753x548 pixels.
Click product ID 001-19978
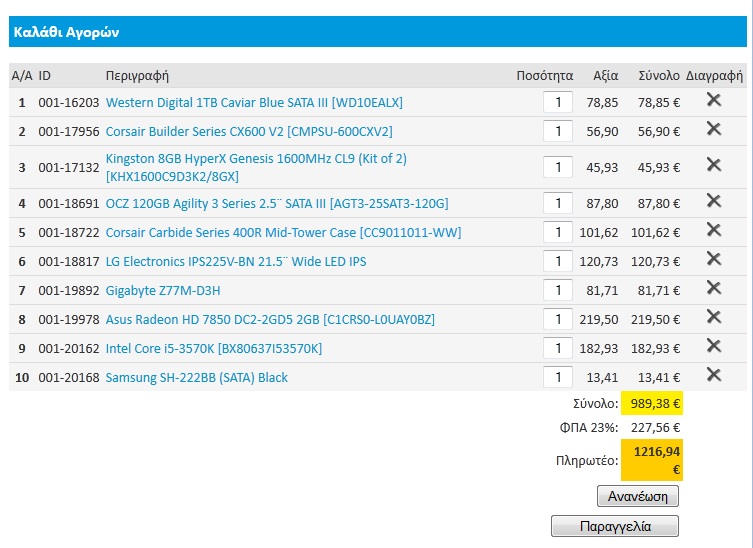tap(69, 319)
